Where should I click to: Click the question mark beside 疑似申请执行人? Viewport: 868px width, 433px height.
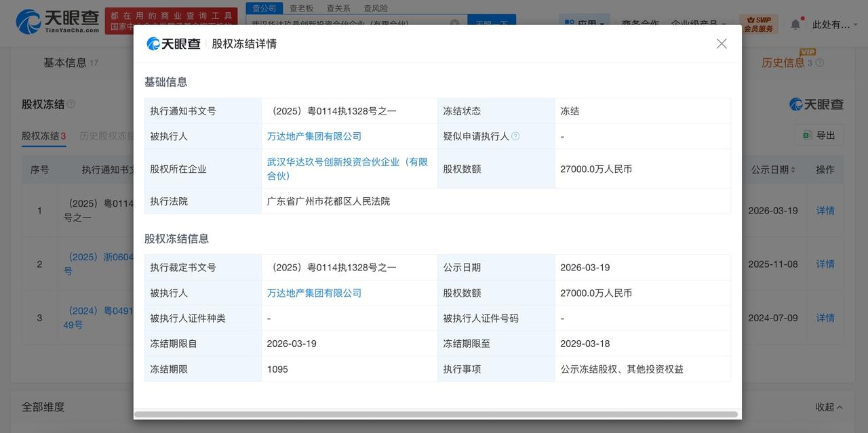516,136
